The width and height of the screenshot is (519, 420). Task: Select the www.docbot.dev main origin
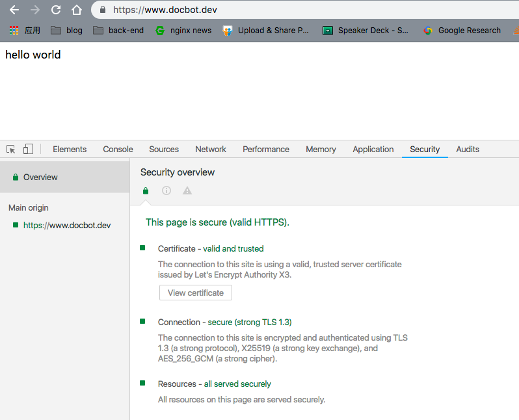(66, 225)
